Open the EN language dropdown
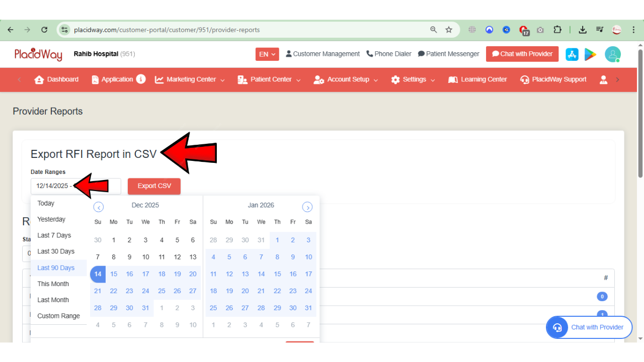The height and width of the screenshot is (362, 644). coord(267,54)
